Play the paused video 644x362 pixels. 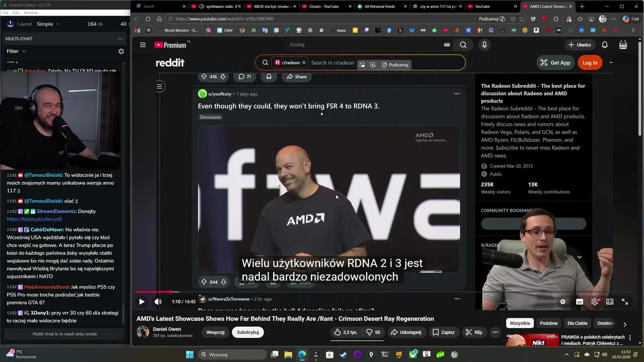coord(142,302)
